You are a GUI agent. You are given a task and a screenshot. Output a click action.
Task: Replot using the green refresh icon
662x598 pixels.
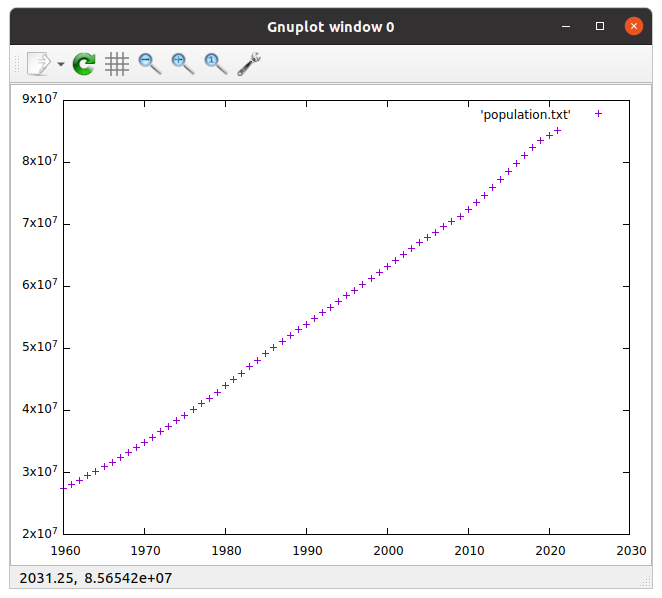pos(85,64)
